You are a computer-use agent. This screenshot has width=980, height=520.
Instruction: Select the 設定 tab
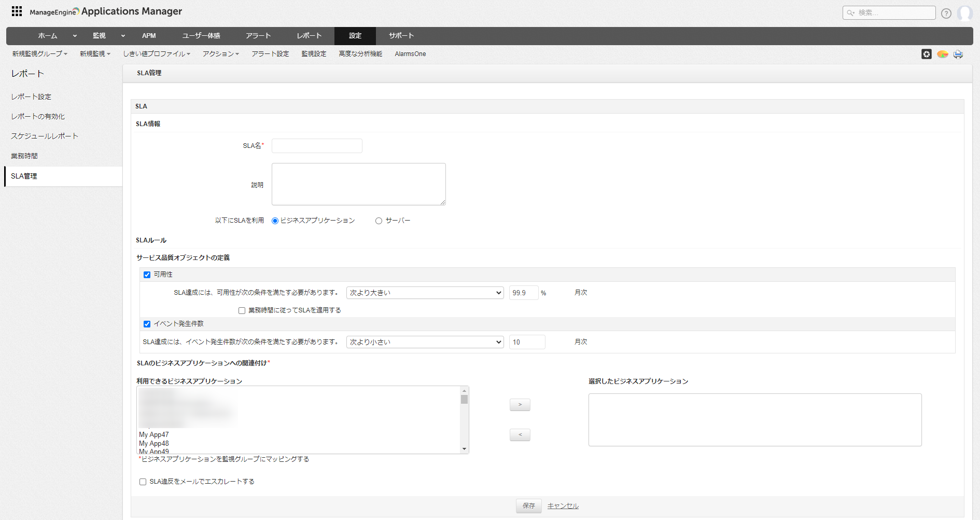pyautogui.click(x=355, y=36)
